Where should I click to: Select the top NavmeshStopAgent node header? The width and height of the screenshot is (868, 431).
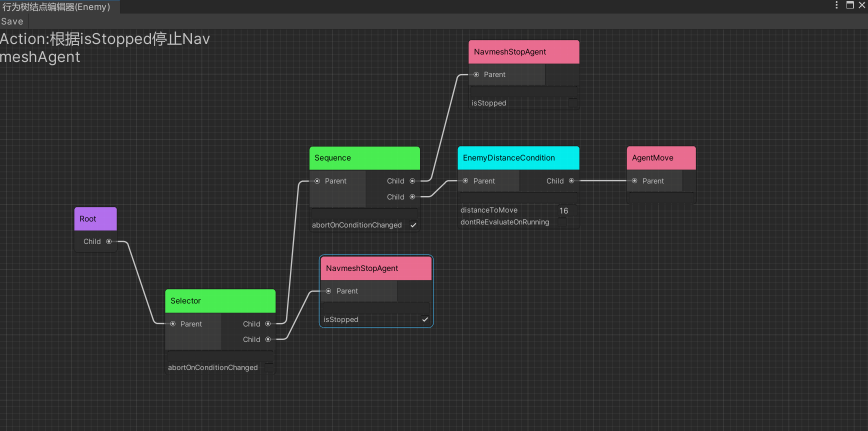point(524,52)
